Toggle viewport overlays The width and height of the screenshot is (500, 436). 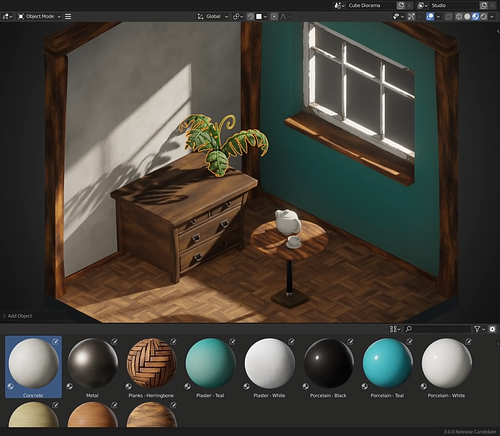tap(430, 16)
